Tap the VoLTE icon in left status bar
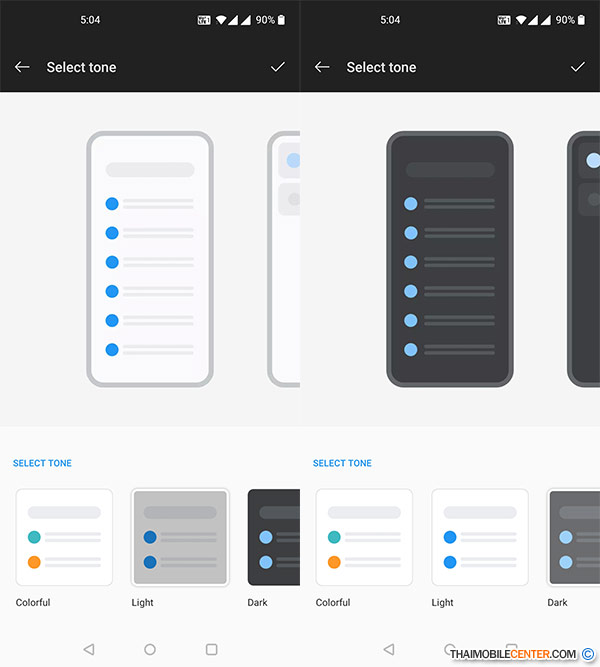Screen dimensions: 600x667 pos(204,20)
